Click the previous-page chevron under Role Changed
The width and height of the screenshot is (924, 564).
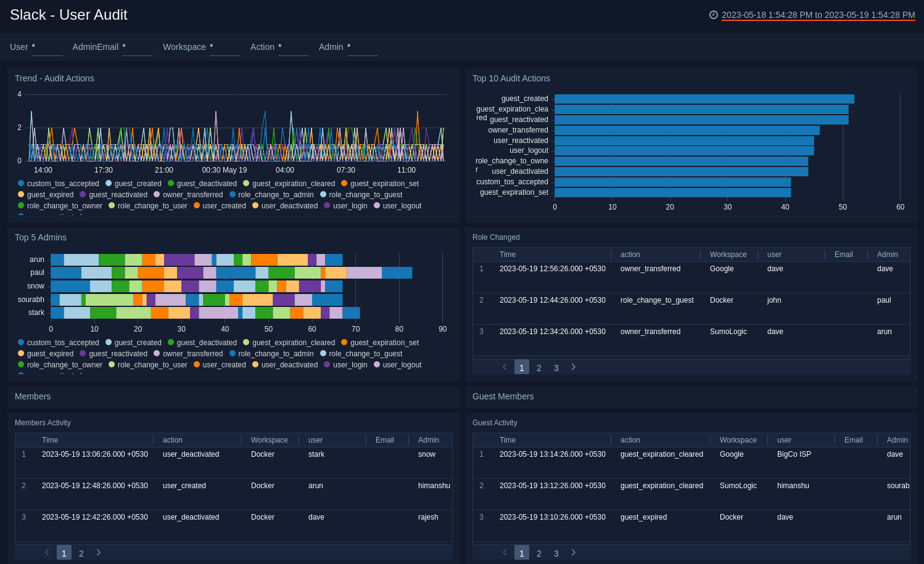click(x=505, y=367)
